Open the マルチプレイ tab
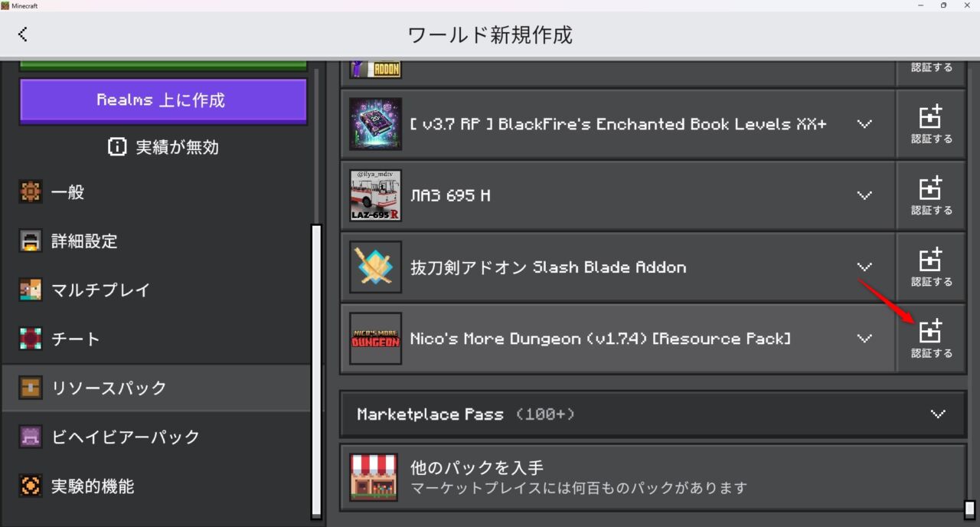Viewport: 980px width, 527px height. (x=156, y=290)
